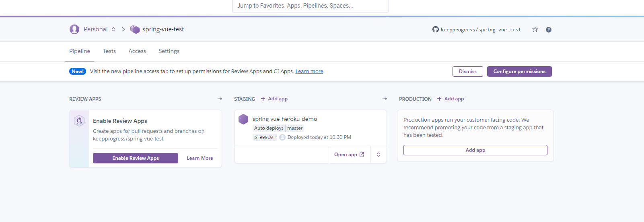The width and height of the screenshot is (644, 222).
Task: Click the master branch label
Action: point(295,128)
